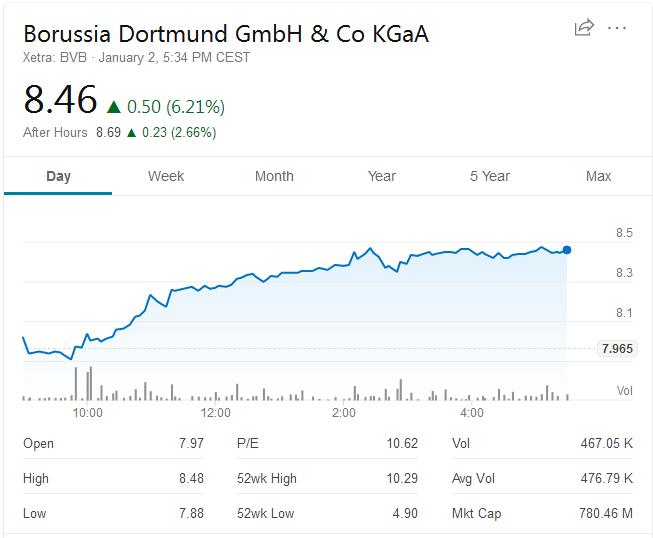Click the blue endpoint dot on chart
This screenshot has height=538, width=653.
[567, 250]
